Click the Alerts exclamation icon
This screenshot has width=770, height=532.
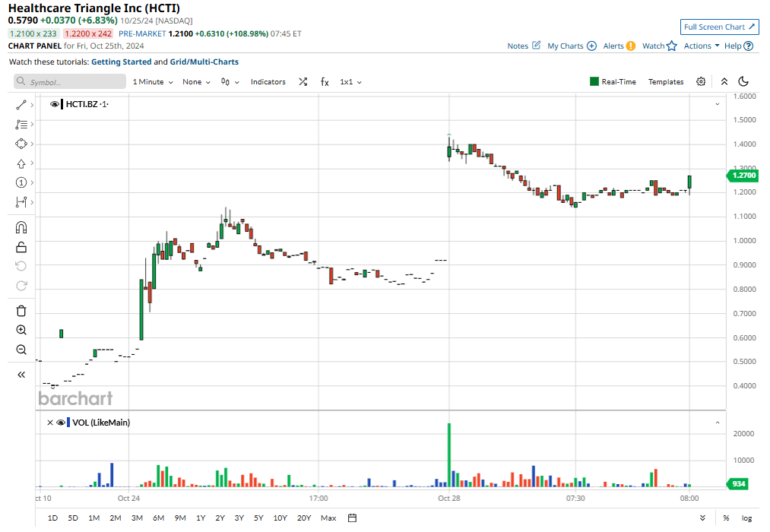[631, 46]
